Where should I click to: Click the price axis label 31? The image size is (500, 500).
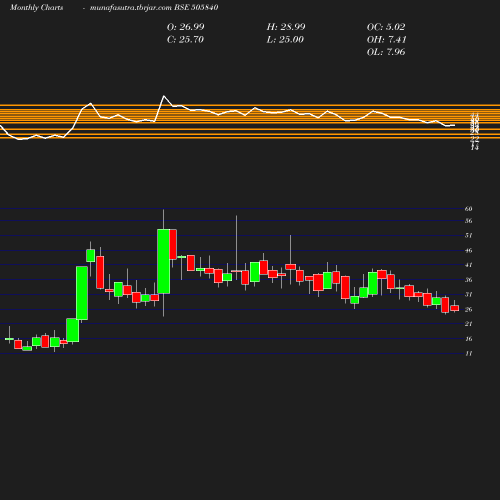(x=468, y=294)
